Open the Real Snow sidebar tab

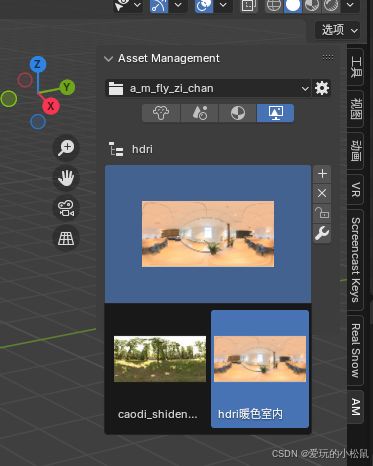[x=356, y=350]
